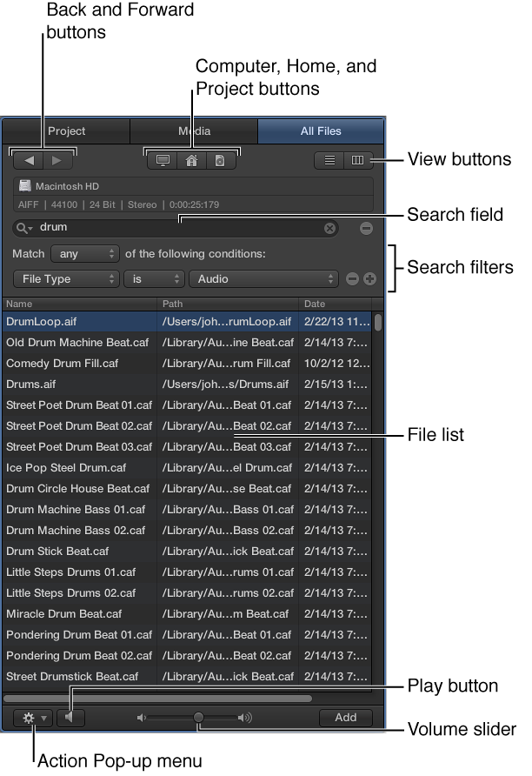Show Computer location using monitor icon

tap(163, 160)
